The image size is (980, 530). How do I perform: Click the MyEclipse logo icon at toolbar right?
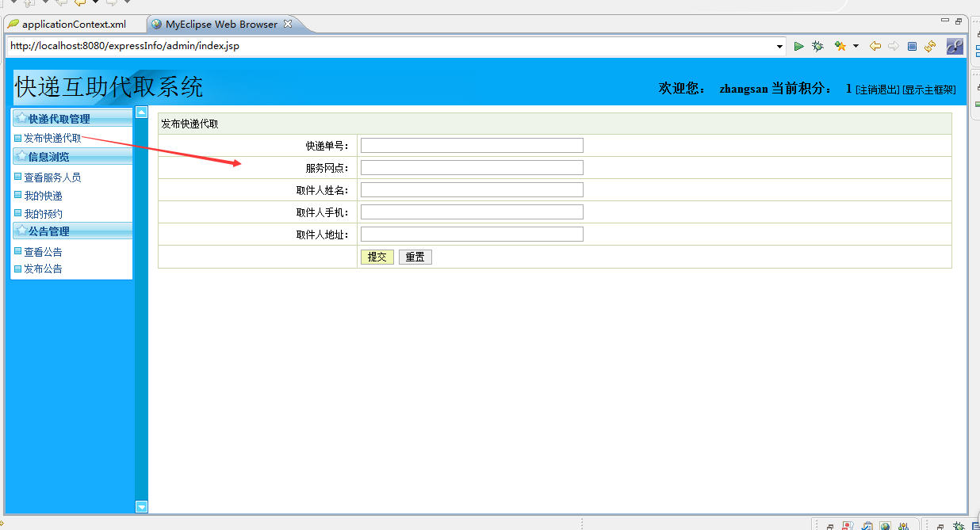(955, 46)
